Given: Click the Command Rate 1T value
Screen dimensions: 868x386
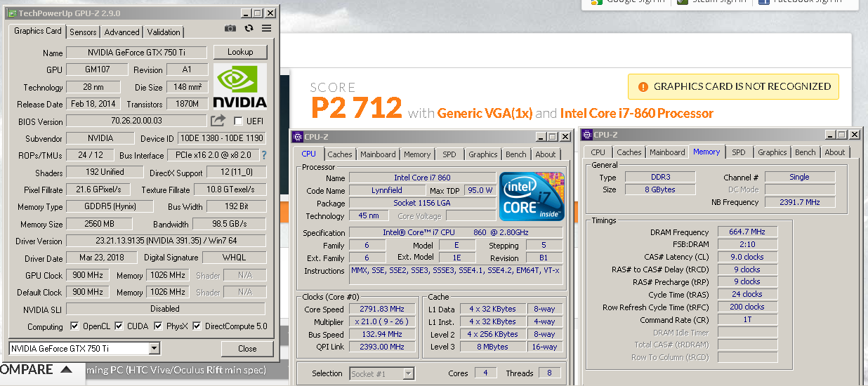Looking at the screenshot, I should (747, 320).
